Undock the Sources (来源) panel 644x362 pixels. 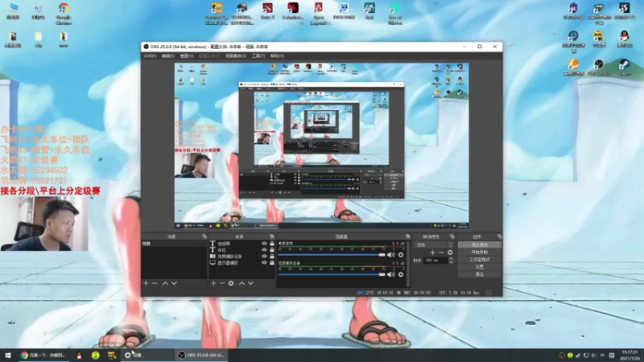(x=272, y=237)
